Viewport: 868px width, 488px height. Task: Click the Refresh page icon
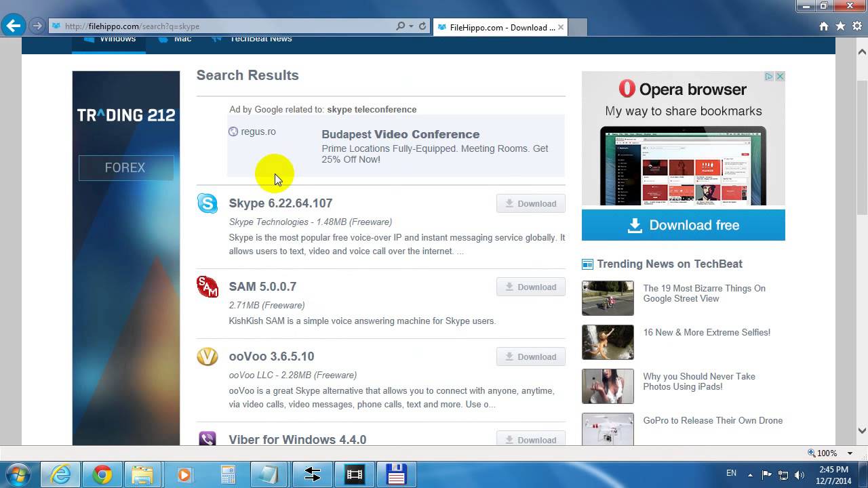422,26
